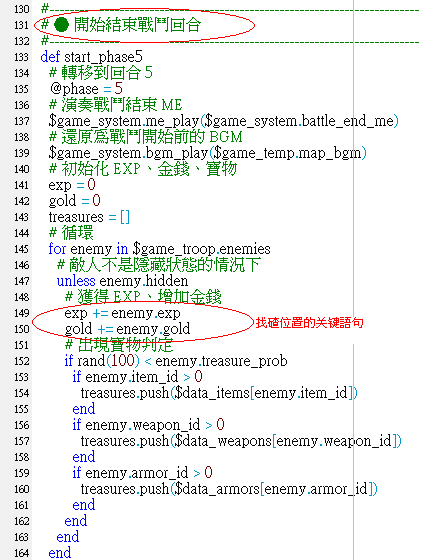
Task: Click treasures.push $data_armors line
Action: pyautogui.click(x=229, y=489)
